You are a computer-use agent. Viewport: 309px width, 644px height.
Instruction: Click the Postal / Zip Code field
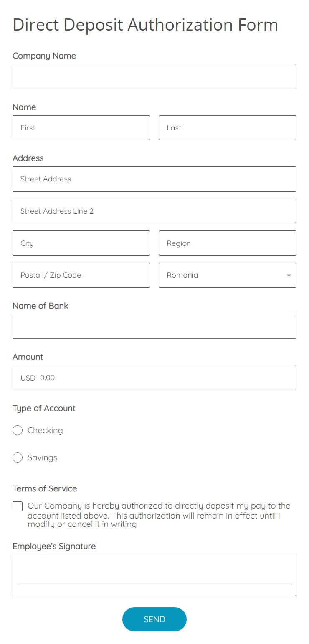(x=81, y=275)
